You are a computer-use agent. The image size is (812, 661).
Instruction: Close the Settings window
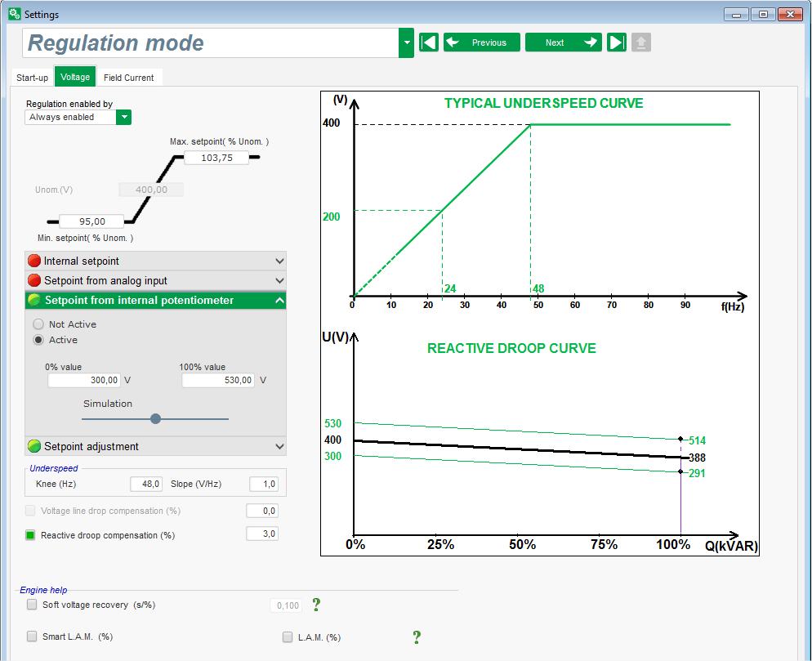[x=790, y=15]
